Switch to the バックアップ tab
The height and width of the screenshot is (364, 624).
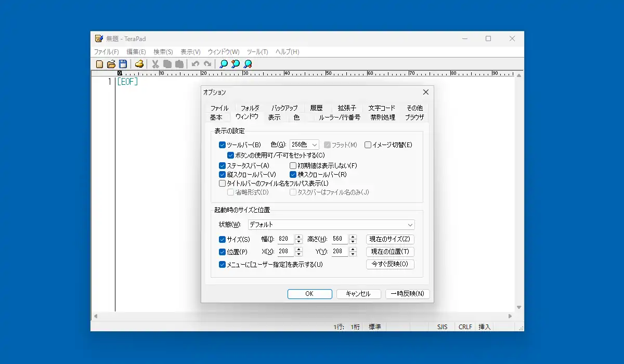(284, 108)
